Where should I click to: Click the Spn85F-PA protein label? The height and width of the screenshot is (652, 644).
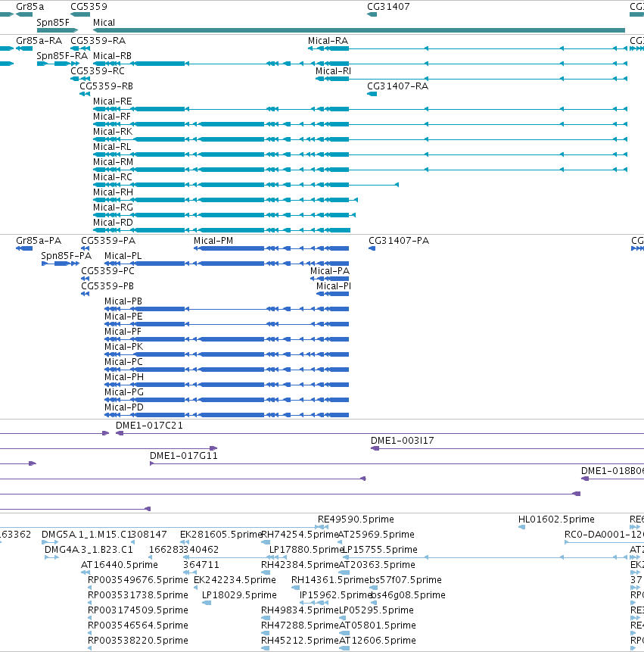66,256
